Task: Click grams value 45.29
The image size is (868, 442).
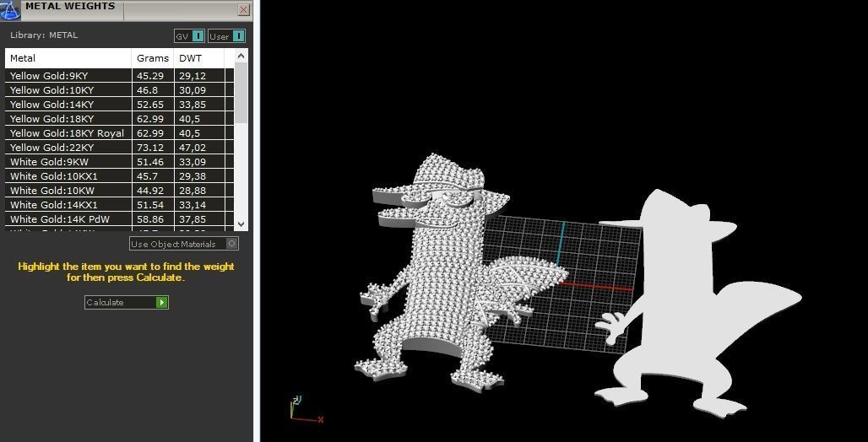Action: pyautogui.click(x=150, y=76)
